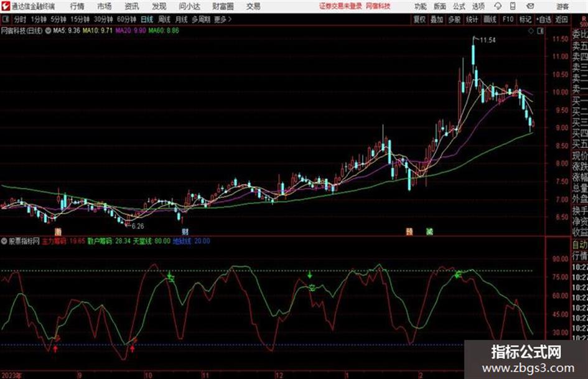Click the +自选 add to watchlist button

tap(543, 19)
